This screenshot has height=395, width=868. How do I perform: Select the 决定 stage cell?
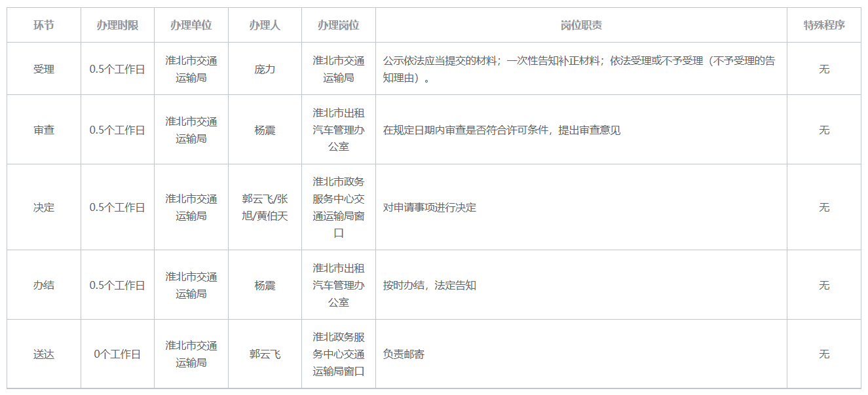pos(44,207)
